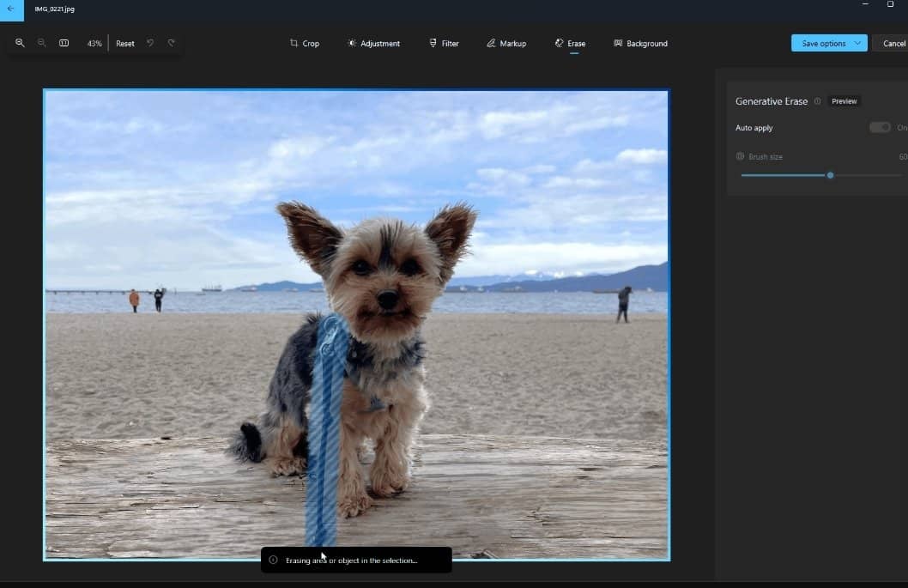Click the Generative Erase info icon
This screenshot has width=908, height=588.
(817, 101)
